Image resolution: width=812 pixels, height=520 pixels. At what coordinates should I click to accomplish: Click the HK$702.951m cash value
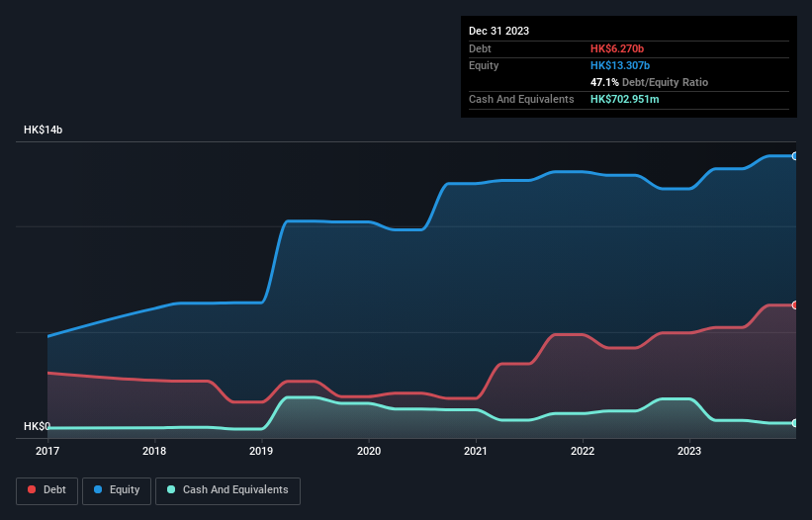pos(624,99)
